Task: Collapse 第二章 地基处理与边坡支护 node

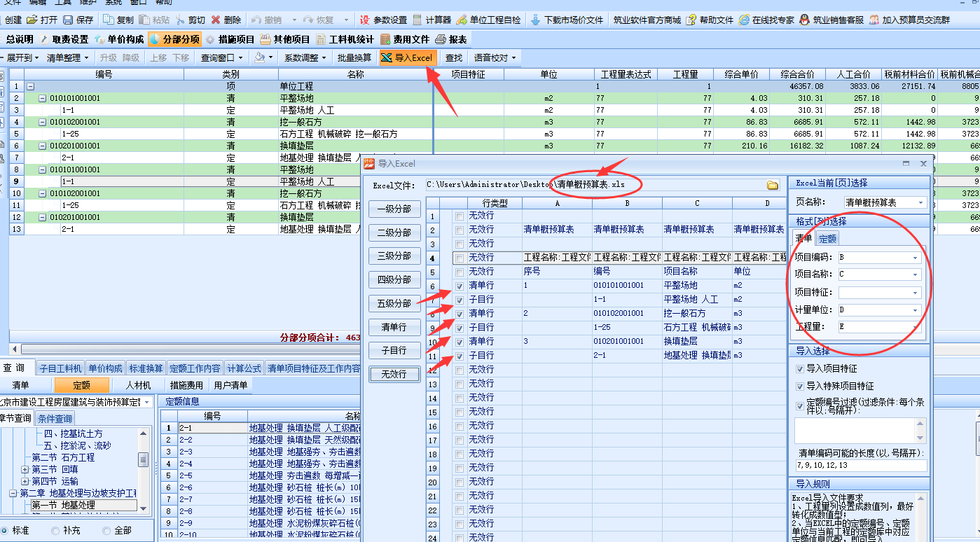Action: (x=13, y=493)
